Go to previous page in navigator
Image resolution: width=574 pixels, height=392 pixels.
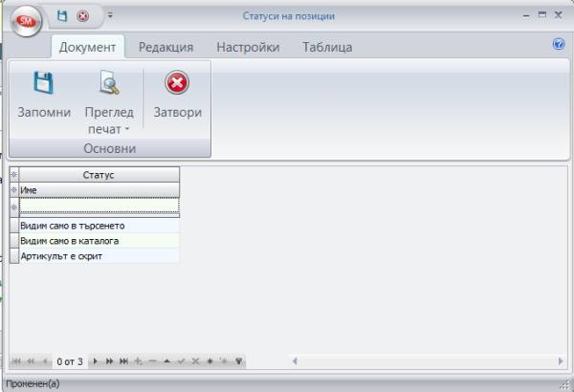pyautogui.click(x=31, y=361)
